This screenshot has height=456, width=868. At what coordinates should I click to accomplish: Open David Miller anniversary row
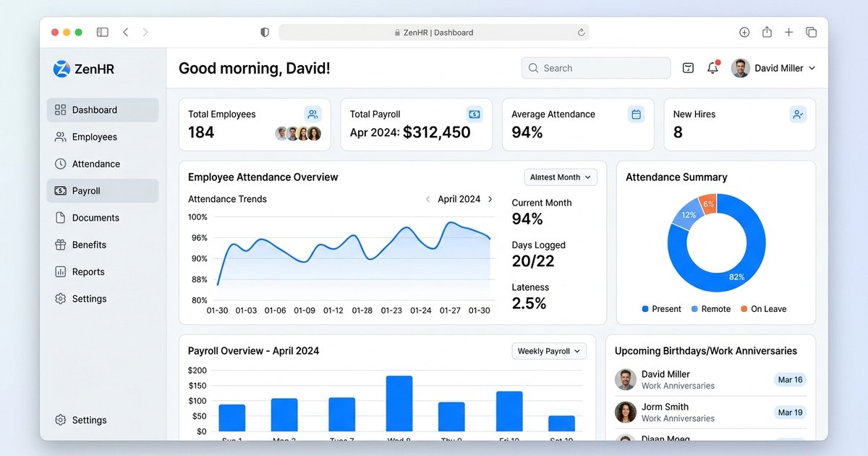[x=710, y=380]
